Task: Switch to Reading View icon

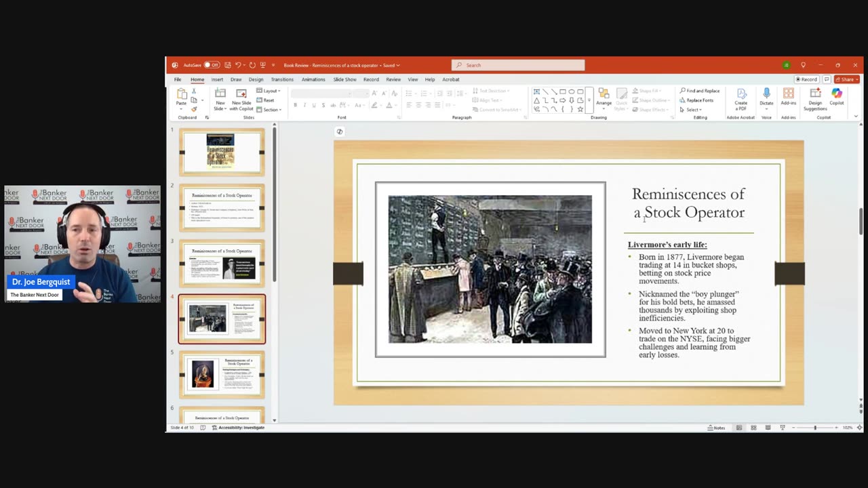Action: (768, 428)
